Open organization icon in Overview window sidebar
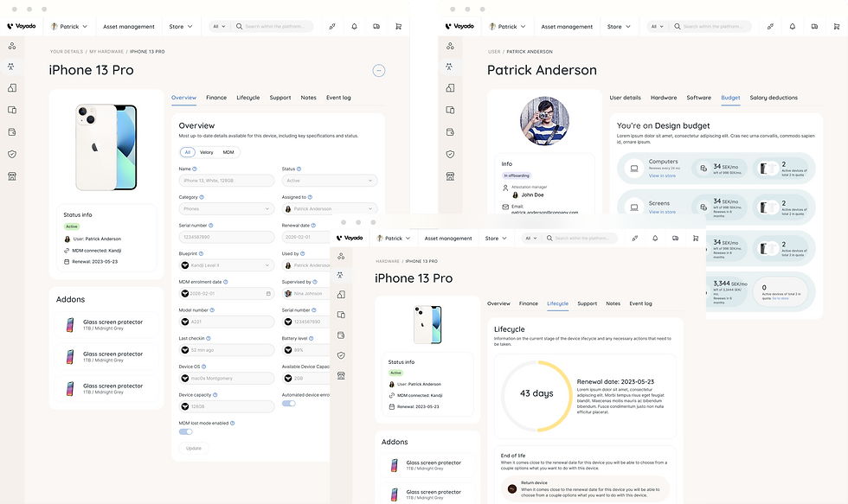Viewport: 848px width, 504px height. coord(12,46)
